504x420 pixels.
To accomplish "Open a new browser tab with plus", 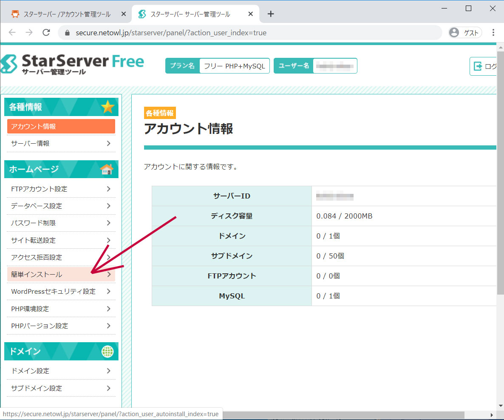I will (271, 14).
